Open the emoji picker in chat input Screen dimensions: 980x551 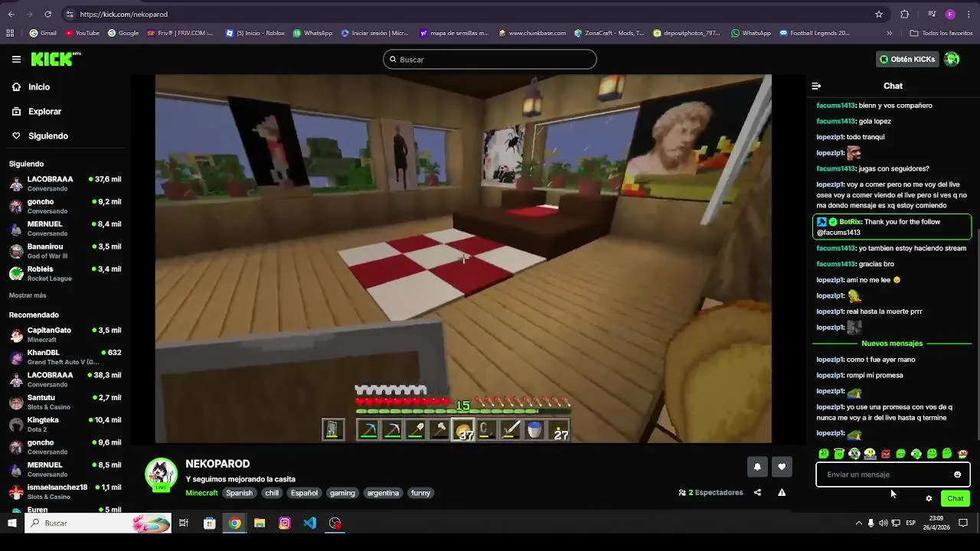pyautogui.click(x=957, y=474)
